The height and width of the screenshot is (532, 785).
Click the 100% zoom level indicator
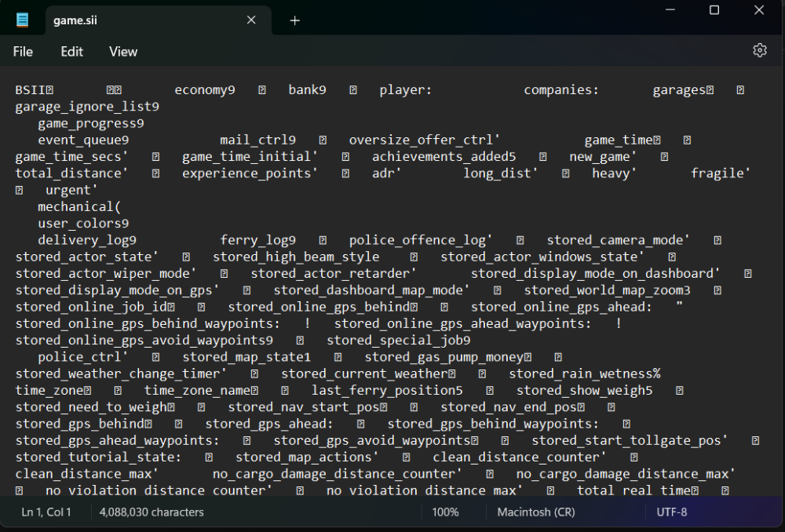(445, 512)
